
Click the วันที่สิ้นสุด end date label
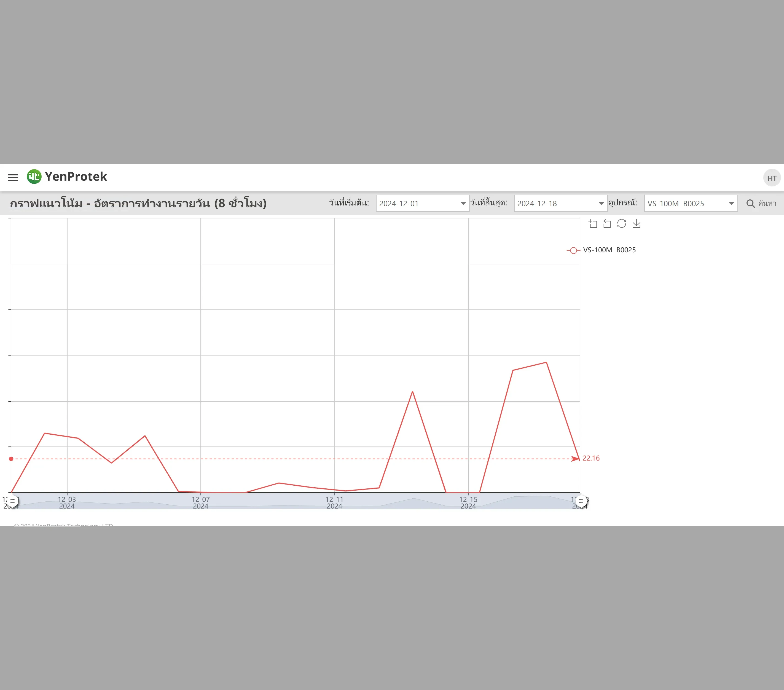(x=489, y=203)
